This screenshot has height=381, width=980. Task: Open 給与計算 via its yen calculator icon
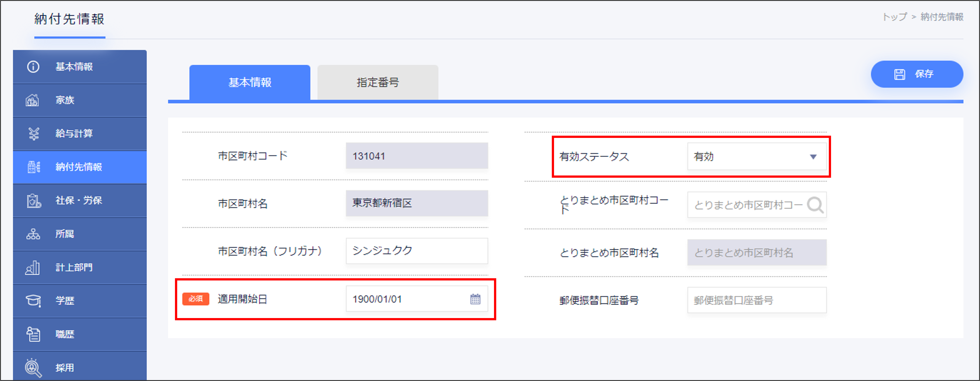pyautogui.click(x=33, y=134)
